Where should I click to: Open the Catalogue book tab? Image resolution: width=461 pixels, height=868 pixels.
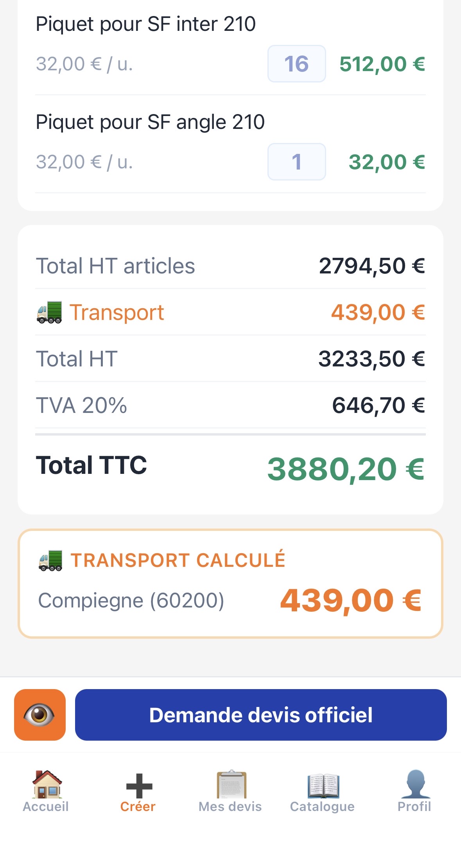pyautogui.click(x=323, y=791)
